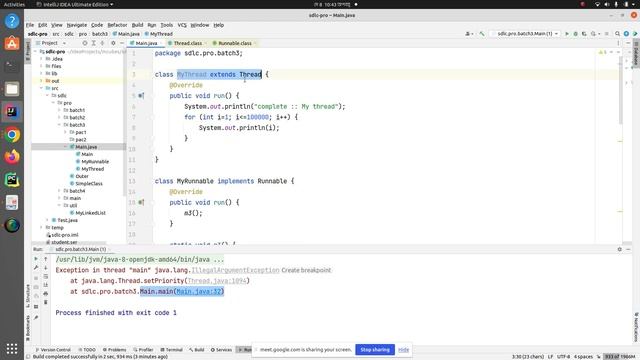Open run configuration dropdown sdlc.pro.batch3.Main

click(526, 34)
